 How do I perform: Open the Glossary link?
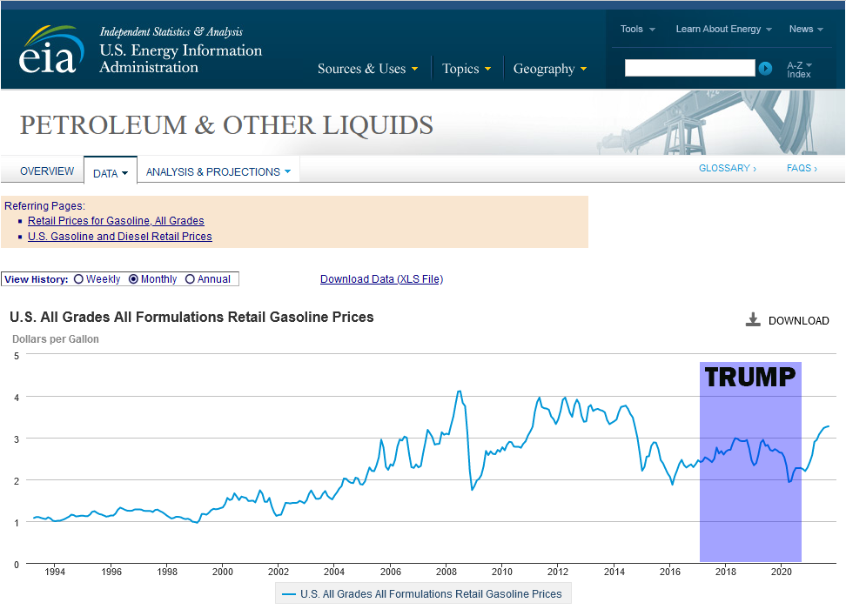[x=728, y=168]
